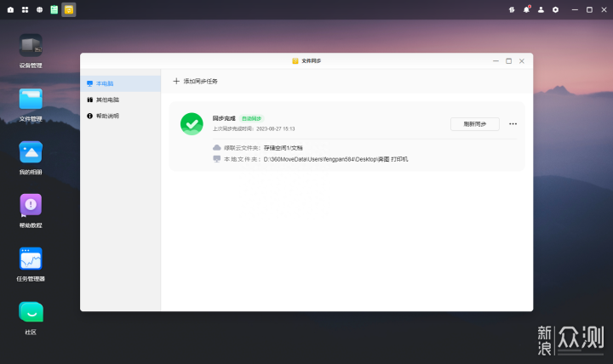Maximize the 文件同步 window
The height and width of the screenshot is (364, 613).
pyautogui.click(x=508, y=61)
